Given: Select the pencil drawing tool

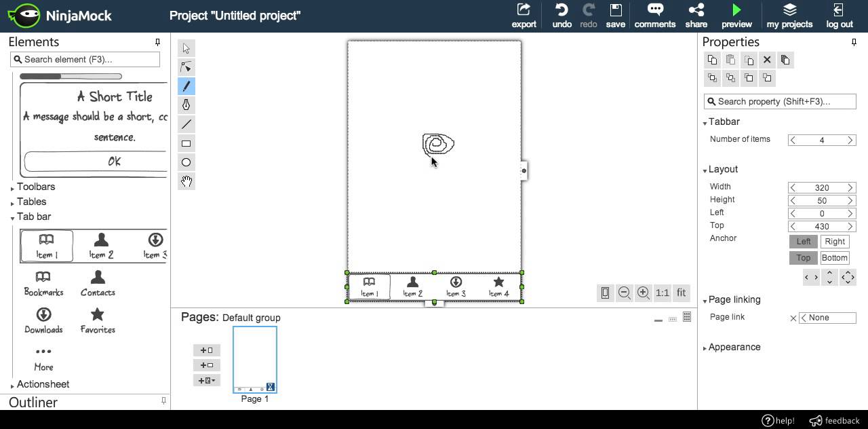Looking at the screenshot, I should click(186, 86).
